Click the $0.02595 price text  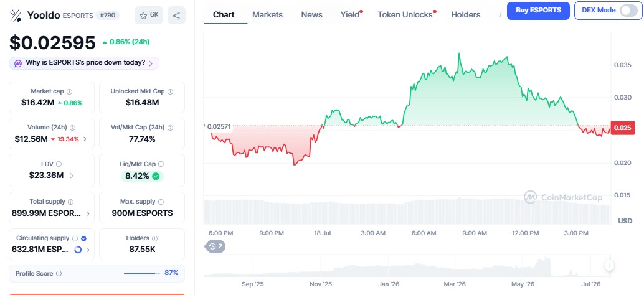point(52,42)
